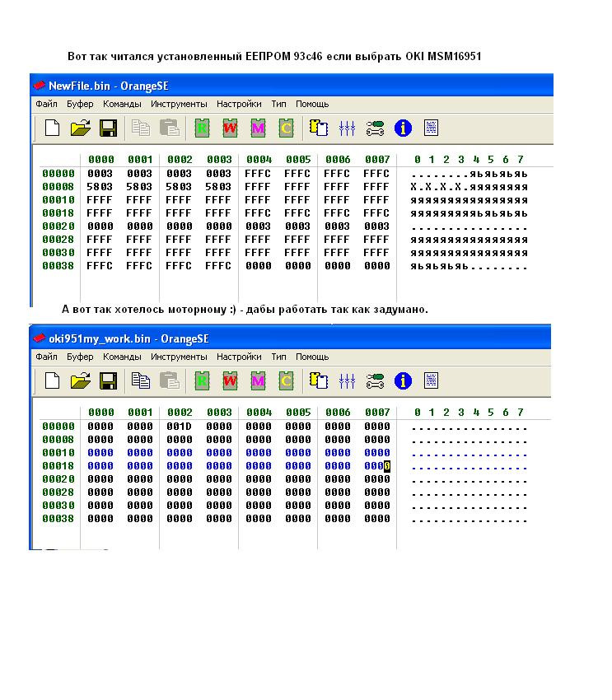Click yellow C chip icon in NewFile.bin window
Viewport: 612px width, 700px height.
(286, 128)
